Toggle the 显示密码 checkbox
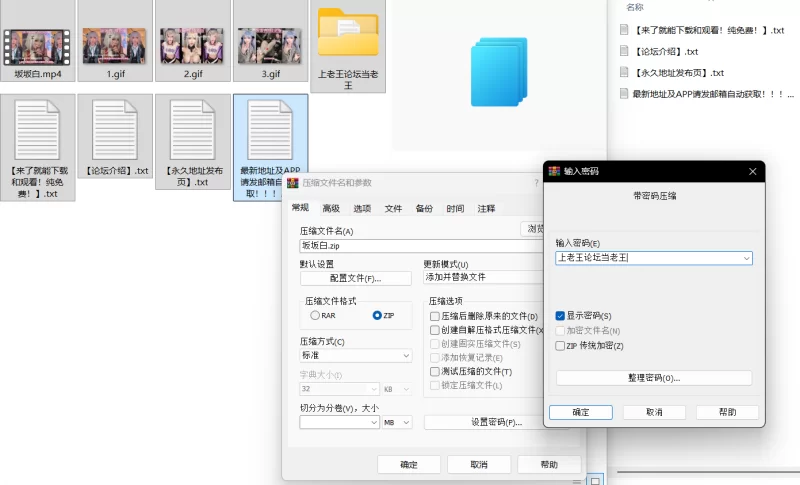This screenshot has width=800, height=485. (560, 315)
